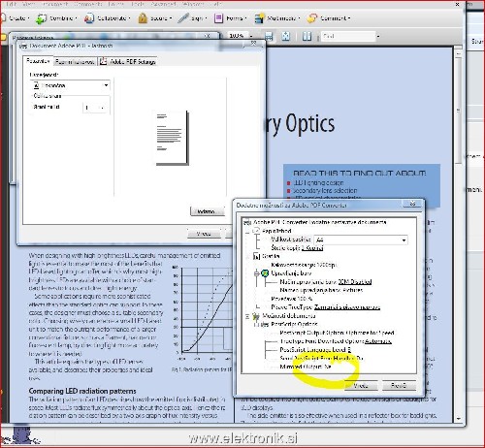
Task: Click the green color management node icon
Action: click(x=265, y=273)
